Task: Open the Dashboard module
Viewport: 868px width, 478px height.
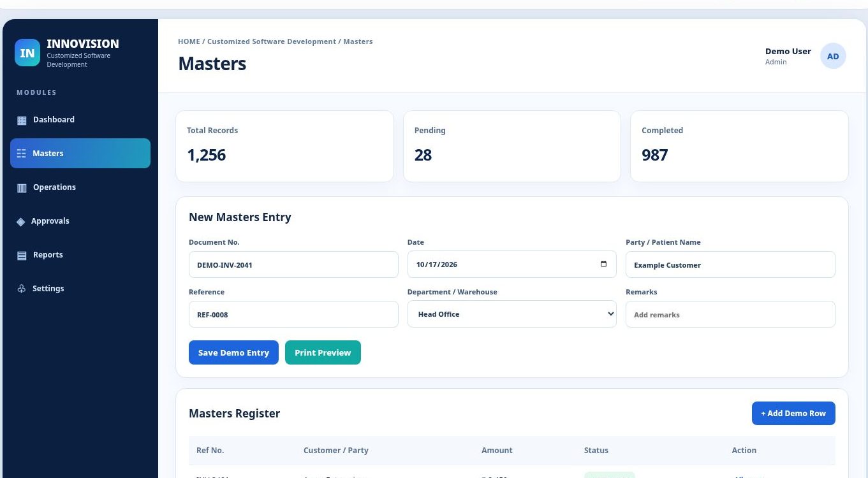Action: pyautogui.click(x=80, y=120)
